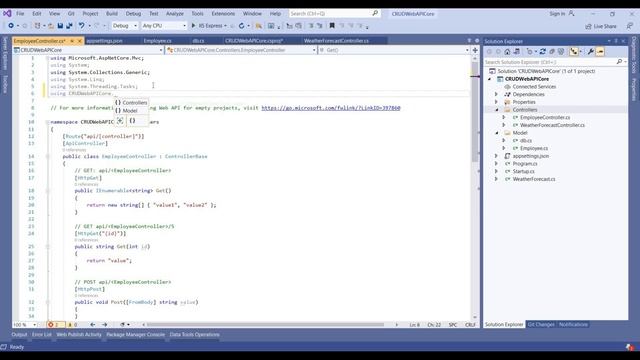Select WeatherForecast.cs in Solution Explorer
The height and width of the screenshot is (360, 640).
tap(534, 179)
